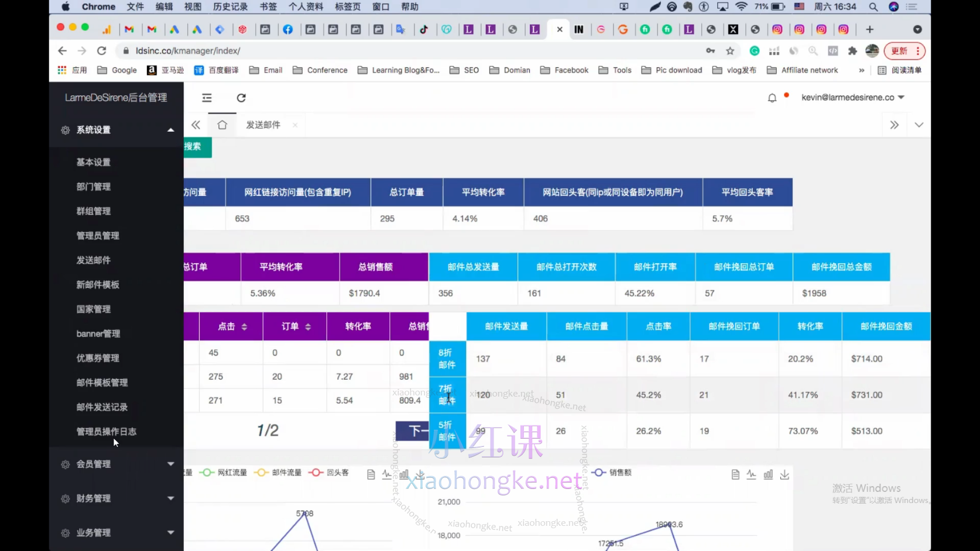Click the page refresh icon above the tabs
The height and width of the screenshot is (551, 980).
point(241,98)
